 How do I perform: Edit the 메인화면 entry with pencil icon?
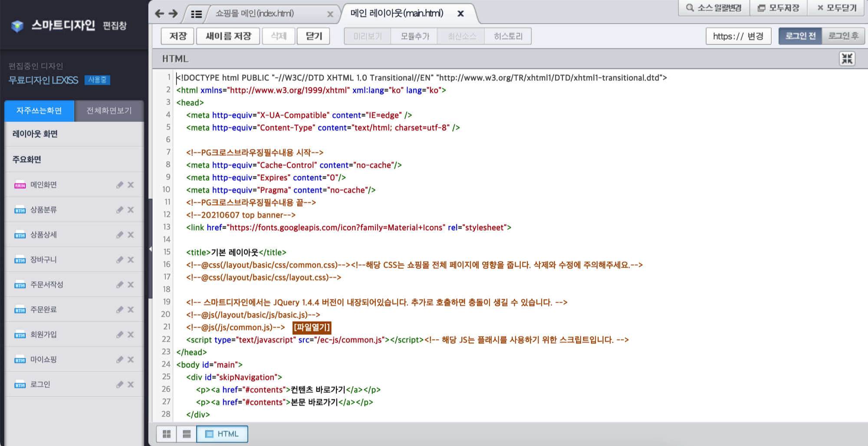(120, 185)
